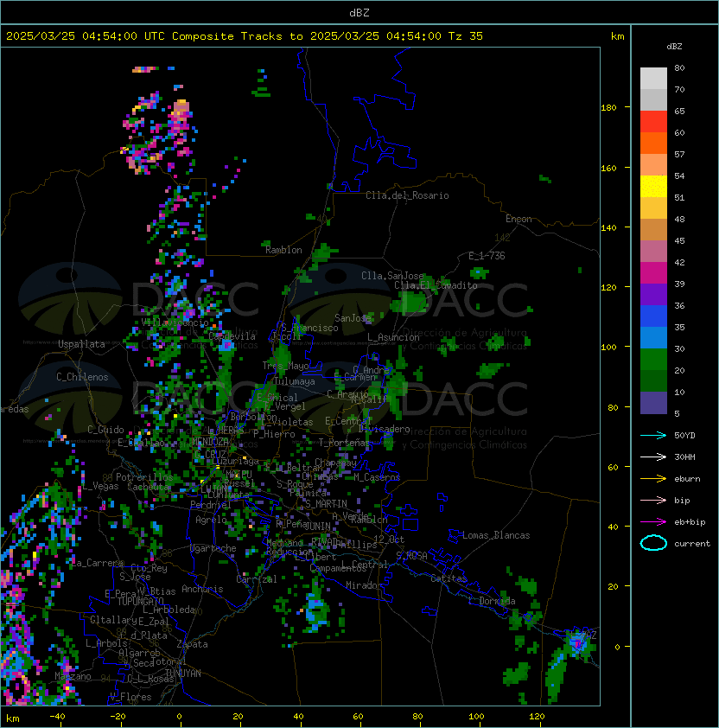
Task: Click the 'eb+bip' legend label
Action: point(690,522)
